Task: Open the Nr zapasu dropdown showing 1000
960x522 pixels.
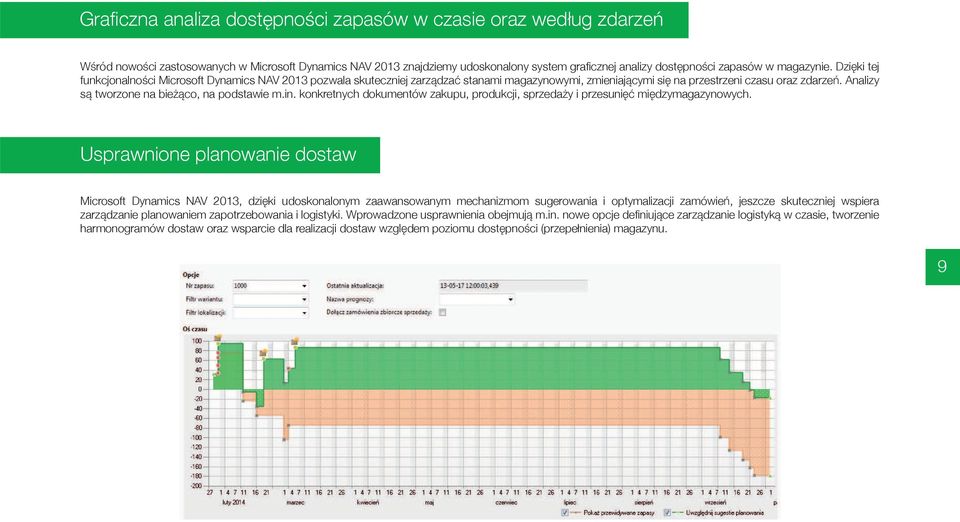Action: (270, 286)
